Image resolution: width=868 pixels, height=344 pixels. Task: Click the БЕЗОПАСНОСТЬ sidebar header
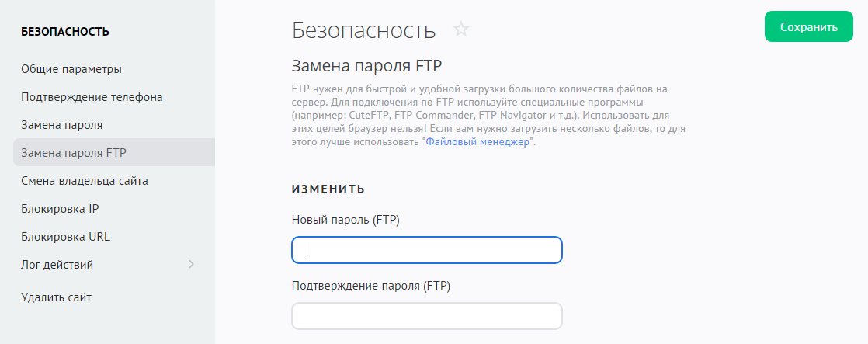[65, 32]
